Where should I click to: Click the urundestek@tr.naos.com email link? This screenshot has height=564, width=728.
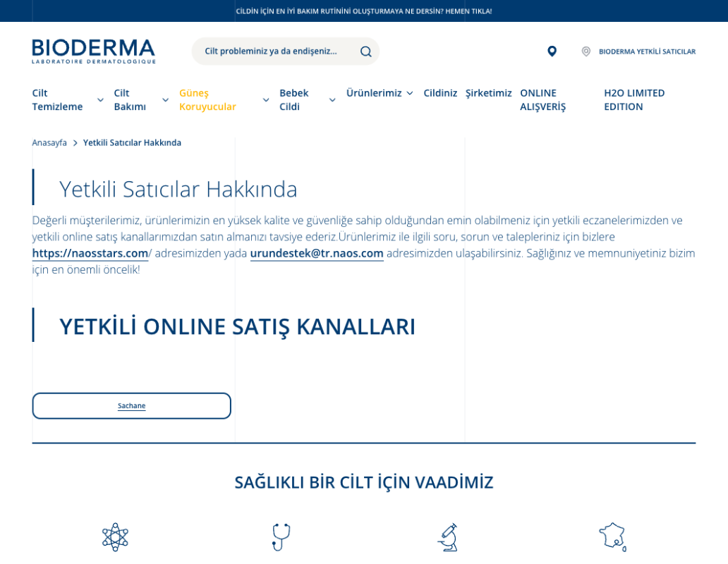[x=317, y=253]
